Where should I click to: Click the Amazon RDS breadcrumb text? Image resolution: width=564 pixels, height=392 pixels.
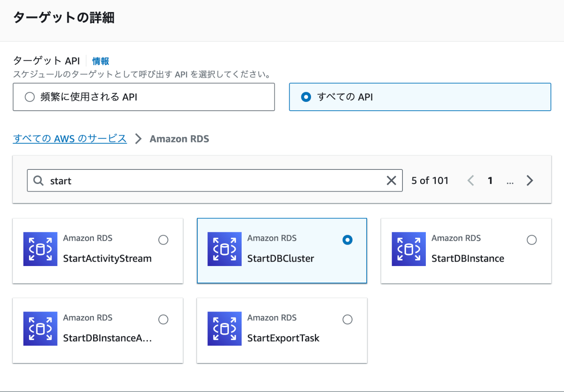(x=179, y=139)
